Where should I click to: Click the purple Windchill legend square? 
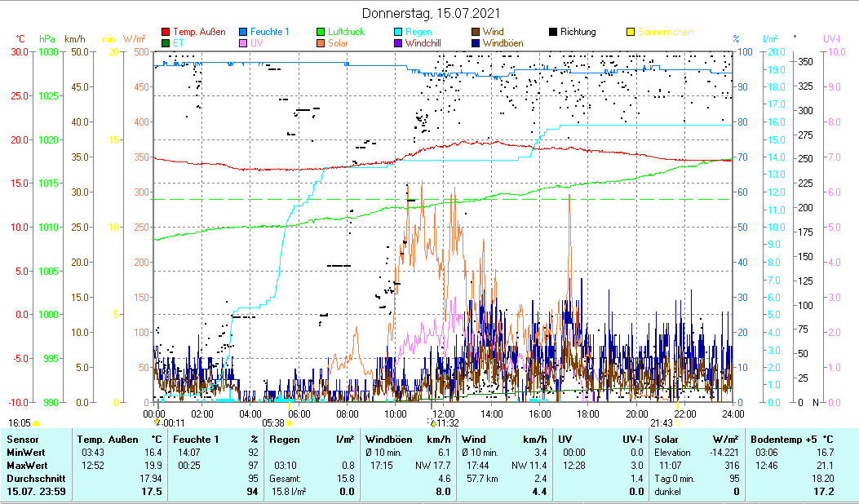coord(398,43)
